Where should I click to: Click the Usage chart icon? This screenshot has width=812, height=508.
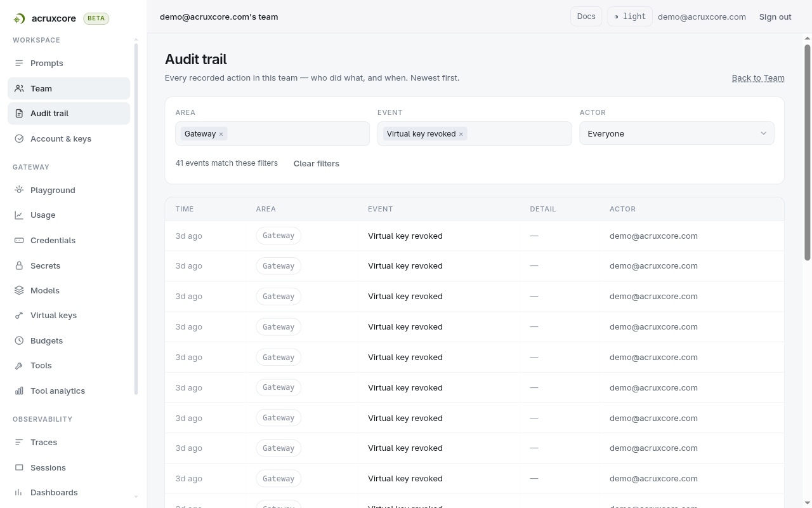(x=19, y=215)
